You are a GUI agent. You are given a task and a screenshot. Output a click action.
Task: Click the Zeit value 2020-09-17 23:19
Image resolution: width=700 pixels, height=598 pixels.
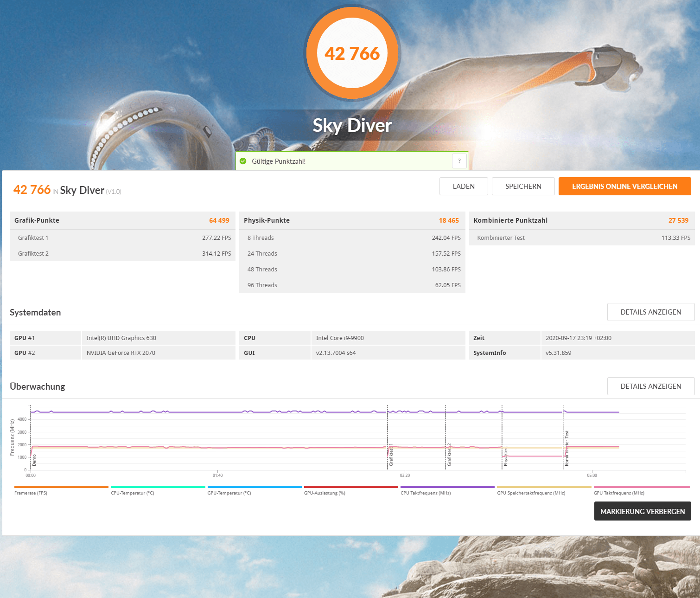click(579, 338)
